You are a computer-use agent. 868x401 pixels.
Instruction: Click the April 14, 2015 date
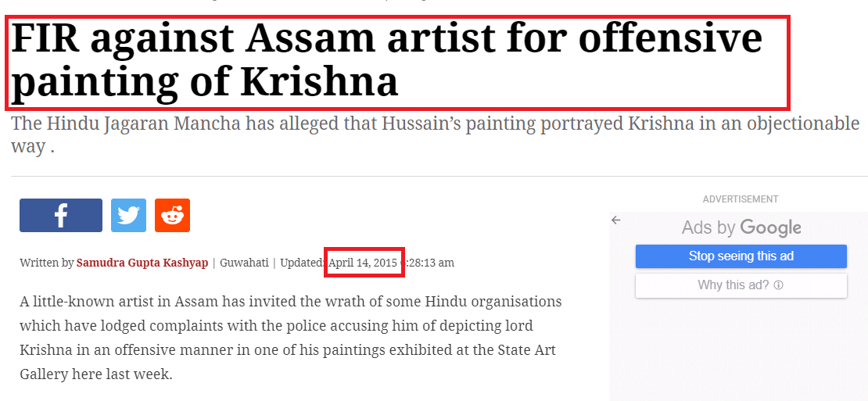[363, 263]
